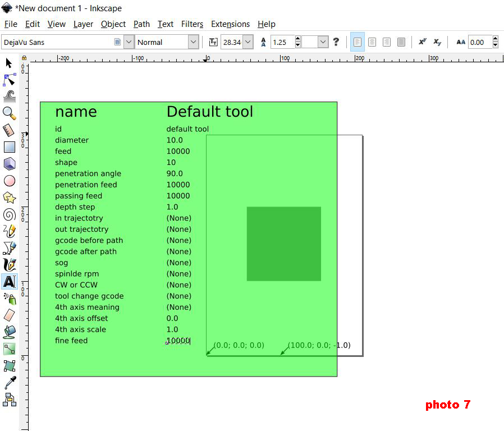Open the Path menu
The height and width of the screenshot is (431, 504).
(142, 24)
